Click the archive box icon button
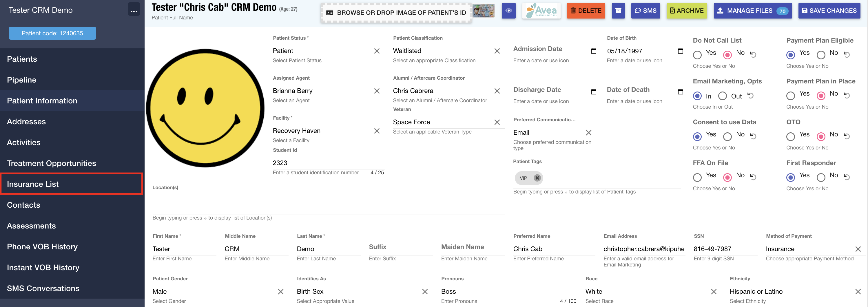 pyautogui.click(x=618, y=11)
